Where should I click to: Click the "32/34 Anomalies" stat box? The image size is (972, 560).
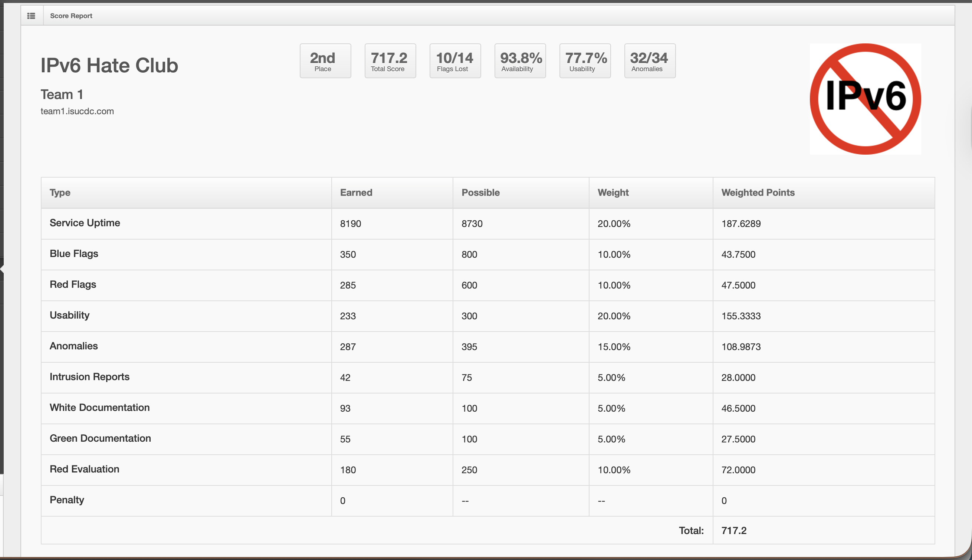click(x=649, y=60)
